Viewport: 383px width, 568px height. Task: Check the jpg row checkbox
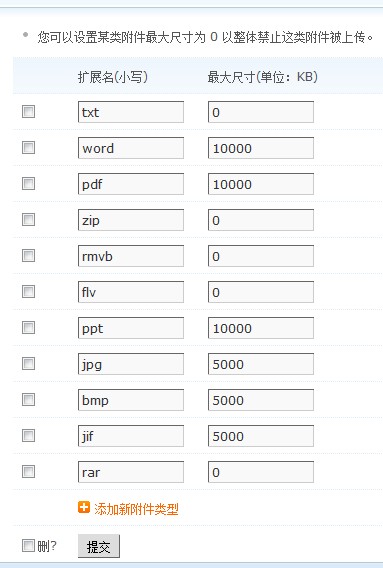click(28, 364)
